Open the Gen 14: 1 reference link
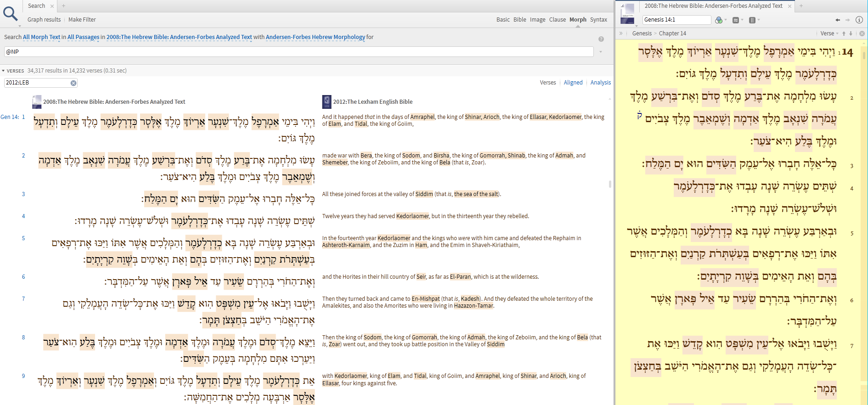 [13, 117]
